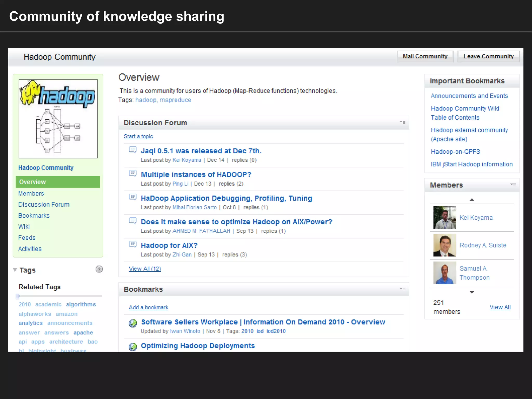
Task: Open Rodney A. Suiste's member photo
Action: 444,245
